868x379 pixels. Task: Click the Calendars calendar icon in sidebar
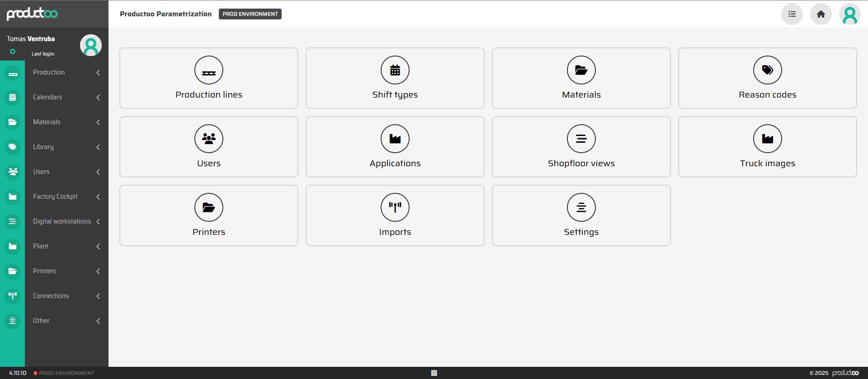click(x=13, y=97)
